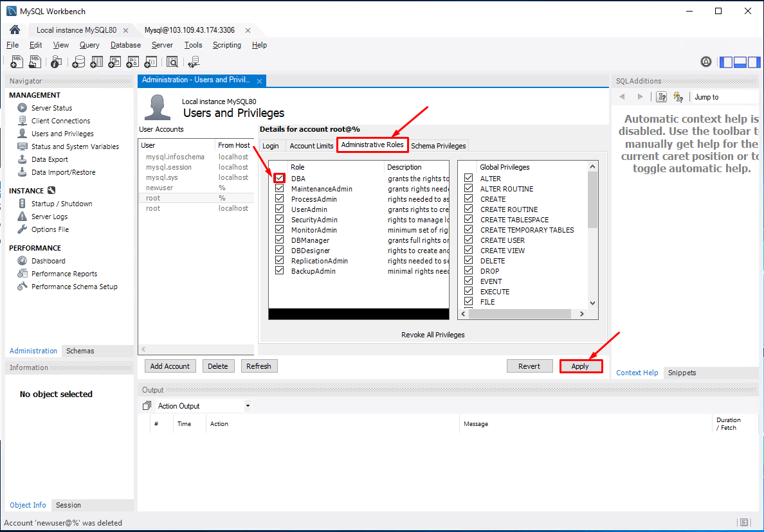The height and width of the screenshot is (532, 764).
Task: Toggle the bottom output panel icon
Action: [x=740, y=62]
